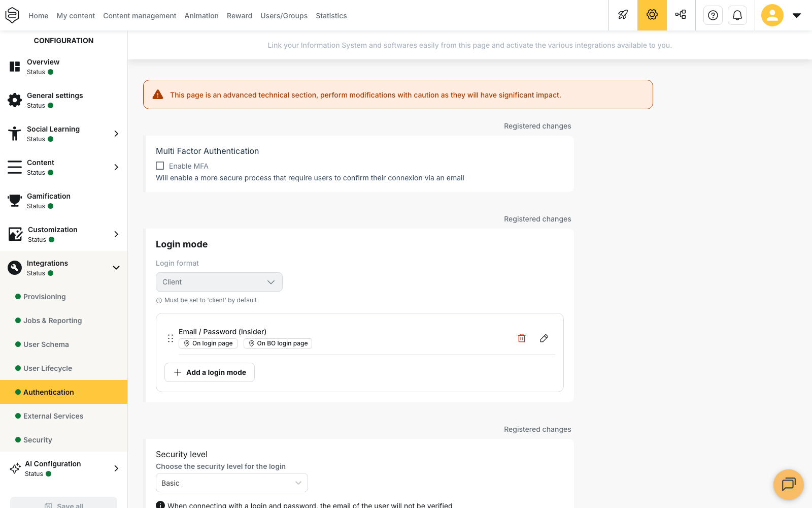812x508 pixels.
Task: Expand the Content section chevron
Action: click(x=116, y=167)
